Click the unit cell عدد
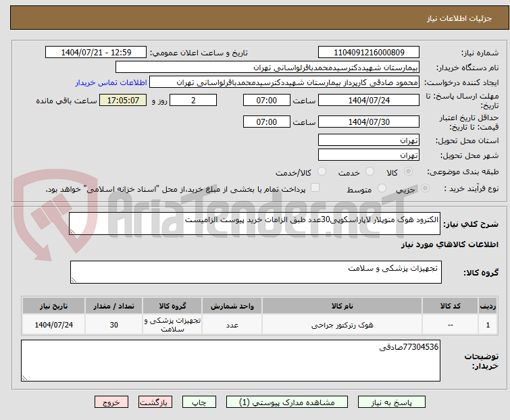The height and width of the screenshot is (420, 510). point(232,324)
